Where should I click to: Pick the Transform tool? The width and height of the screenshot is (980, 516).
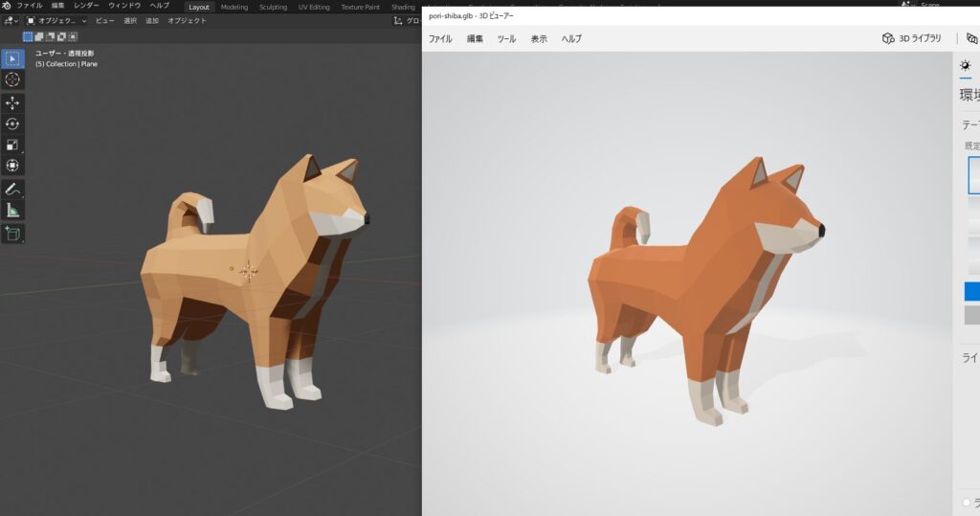click(13, 166)
